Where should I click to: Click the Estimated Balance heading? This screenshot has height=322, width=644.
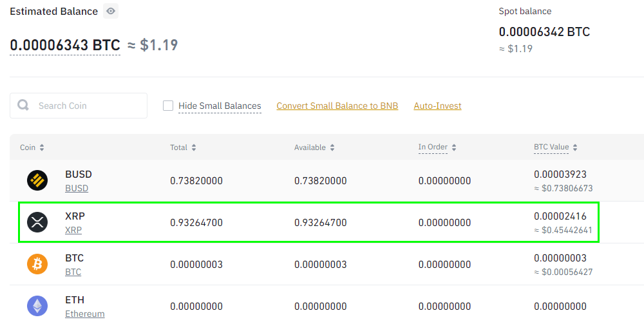coord(54,12)
